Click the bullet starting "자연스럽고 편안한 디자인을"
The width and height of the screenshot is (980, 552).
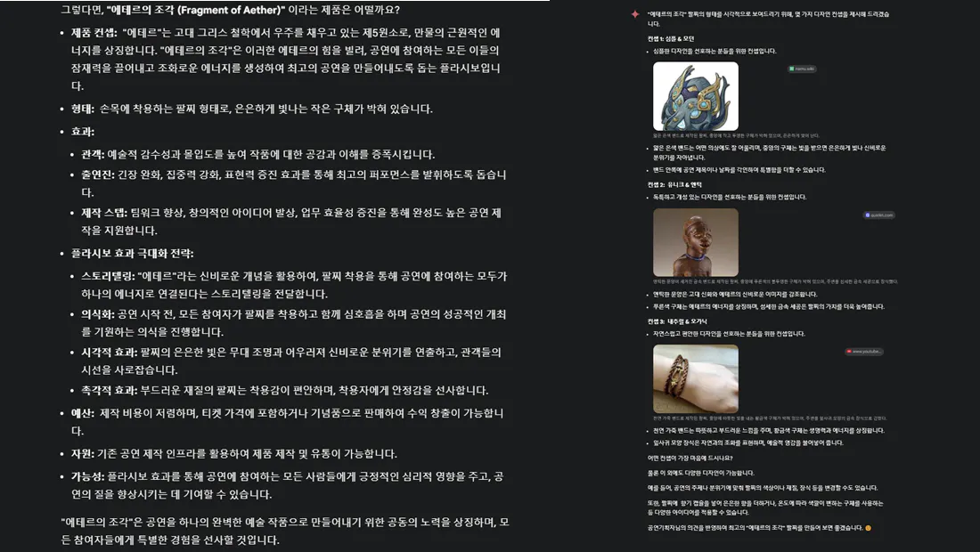coord(729,334)
